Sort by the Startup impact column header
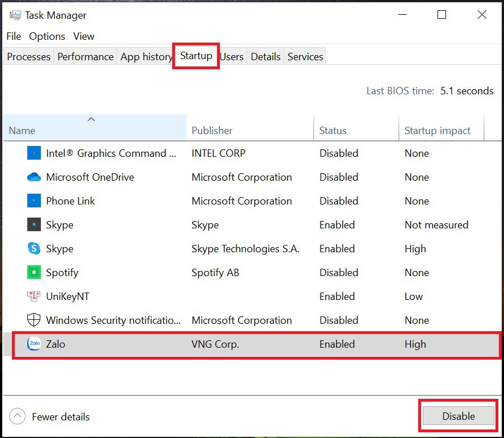 [x=441, y=128]
